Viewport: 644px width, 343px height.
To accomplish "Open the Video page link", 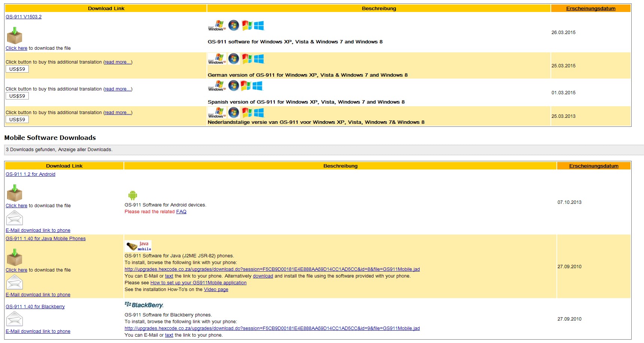I will coord(216,290).
